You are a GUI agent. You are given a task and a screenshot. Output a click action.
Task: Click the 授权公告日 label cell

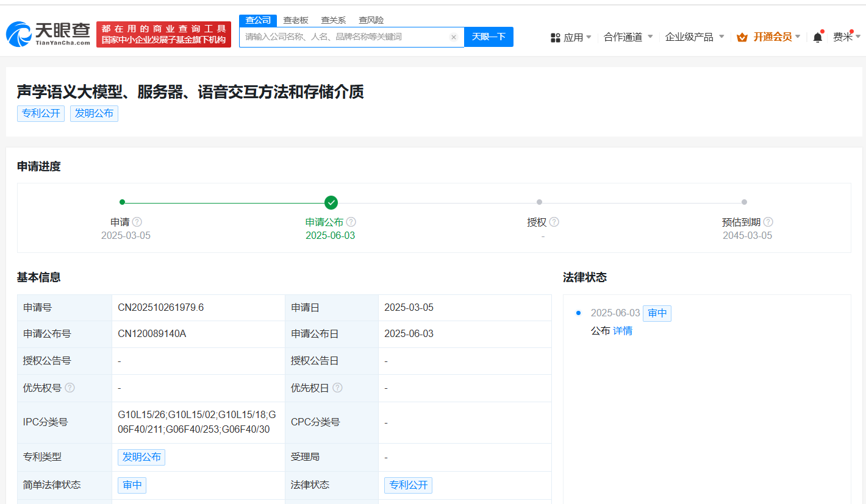[x=332, y=361]
